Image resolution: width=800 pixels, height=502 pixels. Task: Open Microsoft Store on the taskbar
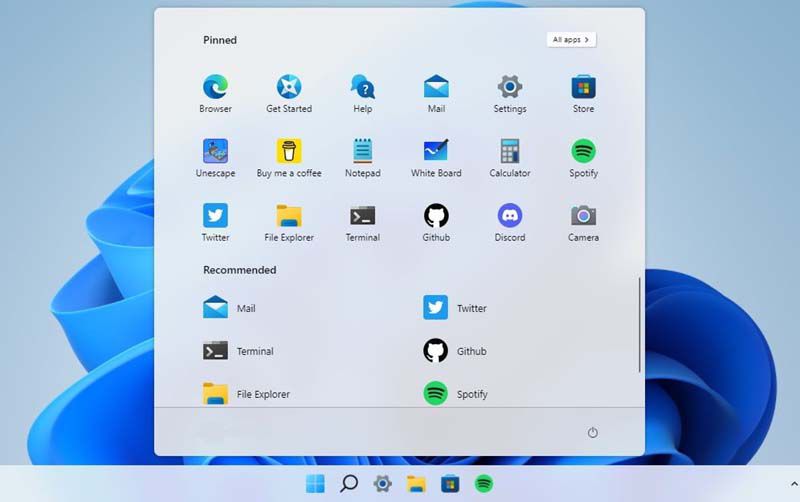pyautogui.click(x=450, y=484)
